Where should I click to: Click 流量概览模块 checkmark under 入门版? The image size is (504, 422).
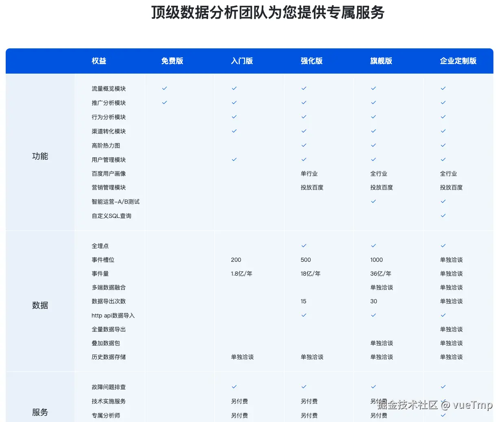(234, 88)
